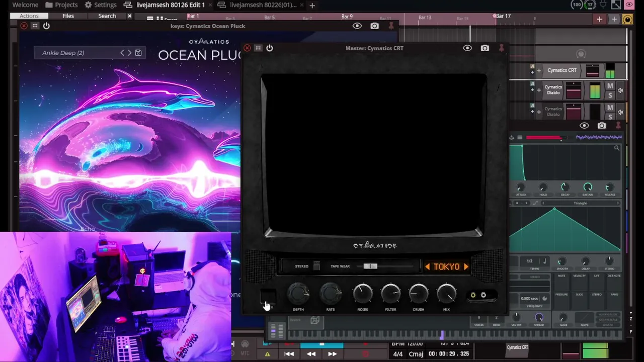
Task: Take a snapshot of the Cymatics CRT plugin
Action: (x=485, y=48)
